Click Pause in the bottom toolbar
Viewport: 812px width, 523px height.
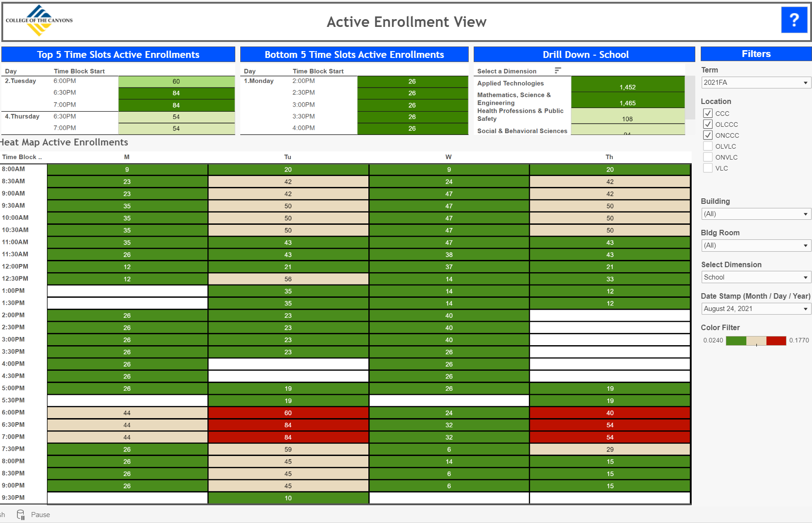tap(40, 514)
